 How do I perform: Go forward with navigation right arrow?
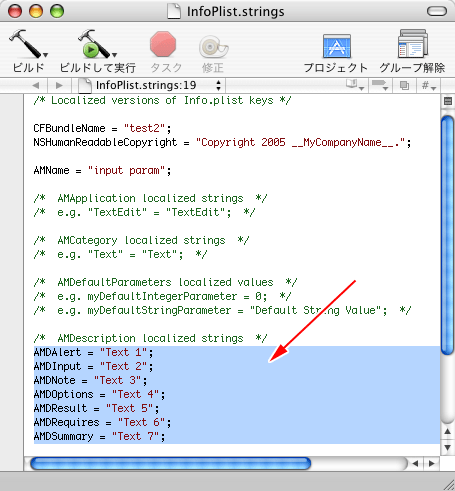(59, 86)
